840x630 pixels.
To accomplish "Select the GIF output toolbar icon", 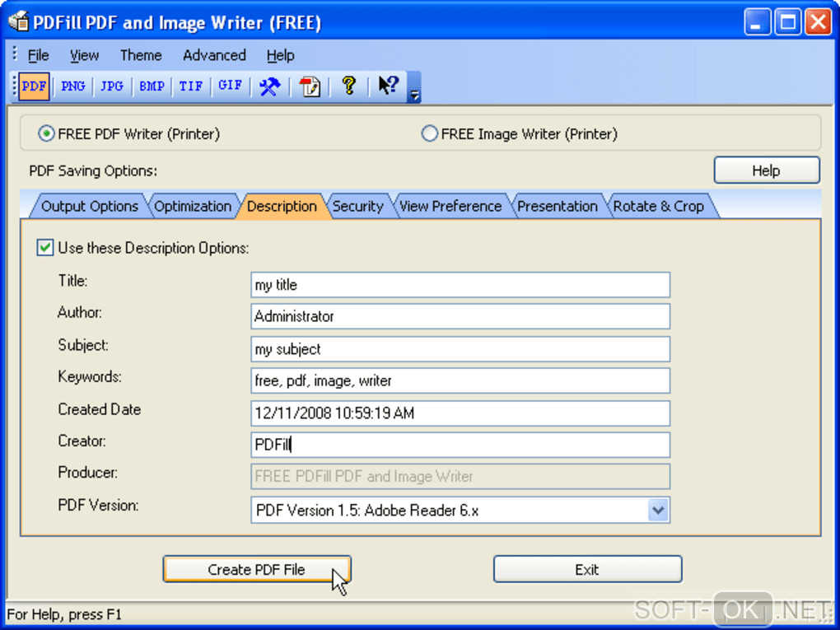I will click(x=231, y=86).
